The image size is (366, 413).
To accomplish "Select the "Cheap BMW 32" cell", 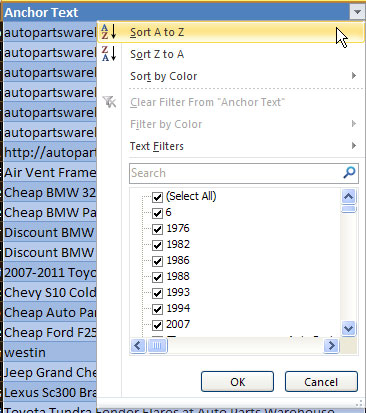I will [50, 193].
